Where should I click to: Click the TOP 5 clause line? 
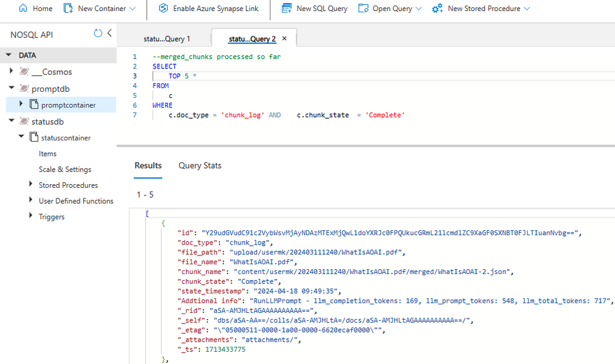click(x=182, y=76)
